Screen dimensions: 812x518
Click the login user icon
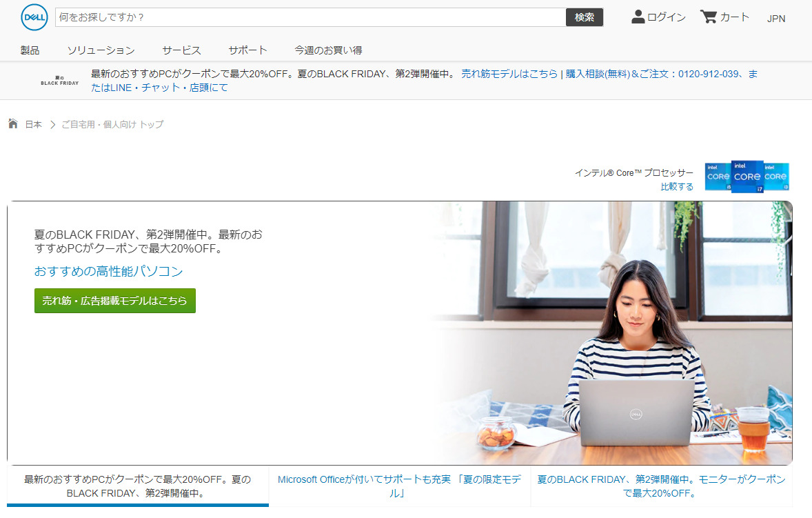638,17
